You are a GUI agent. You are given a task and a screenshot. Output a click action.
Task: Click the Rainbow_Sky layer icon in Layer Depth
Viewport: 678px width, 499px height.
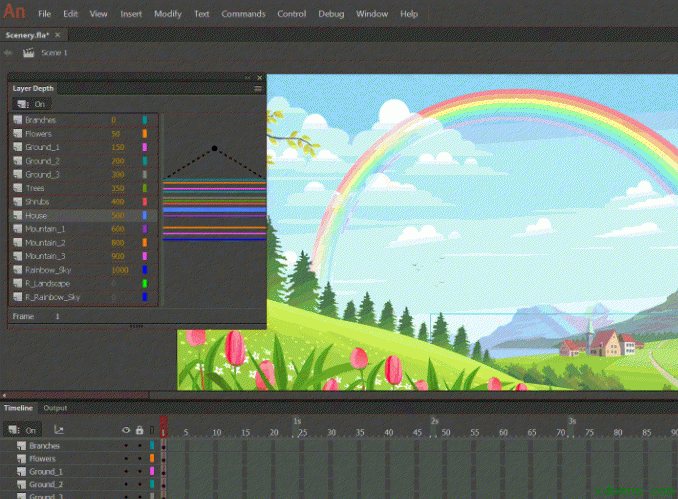tap(17, 270)
